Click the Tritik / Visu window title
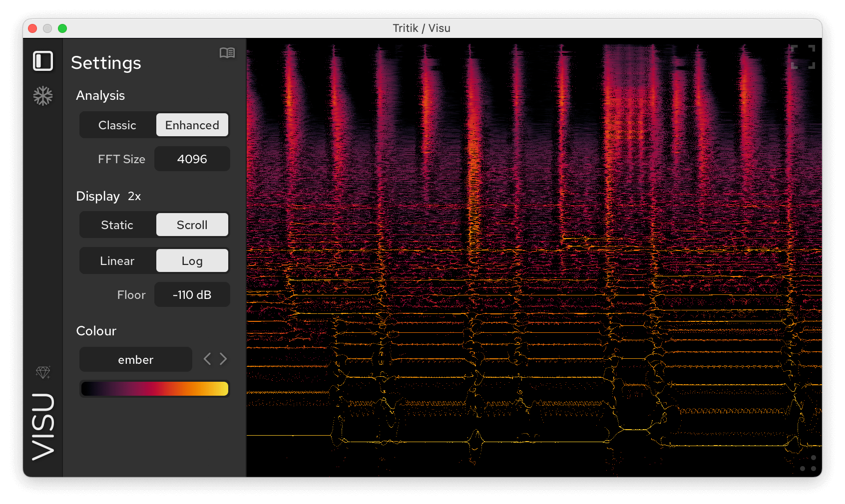This screenshot has width=845, height=504. (x=422, y=28)
